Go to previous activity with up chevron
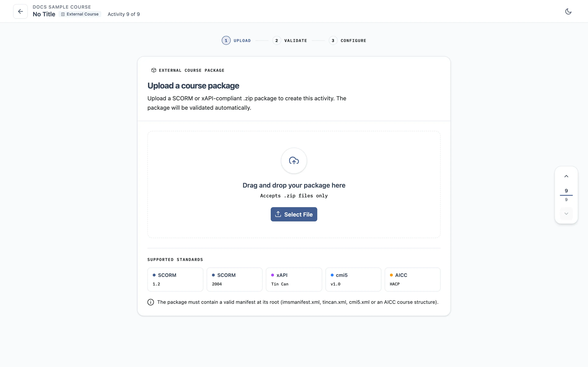The width and height of the screenshot is (588, 367). pos(566,176)
